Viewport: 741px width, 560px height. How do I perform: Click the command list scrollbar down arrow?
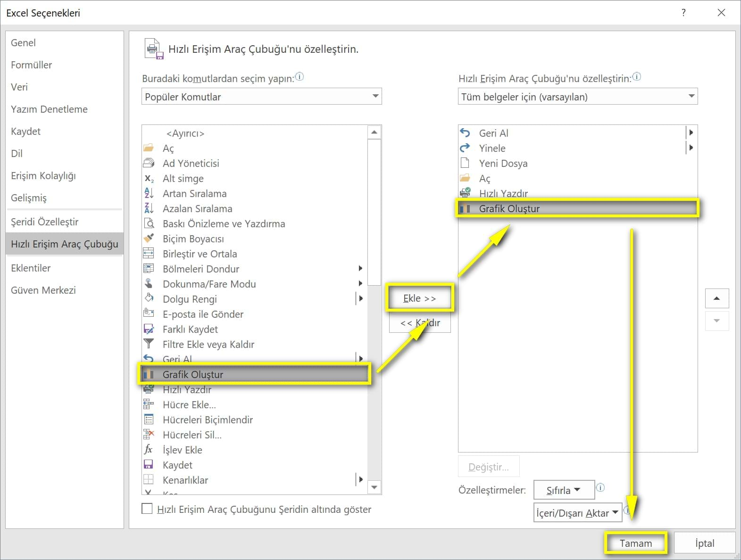click(374, 487)
